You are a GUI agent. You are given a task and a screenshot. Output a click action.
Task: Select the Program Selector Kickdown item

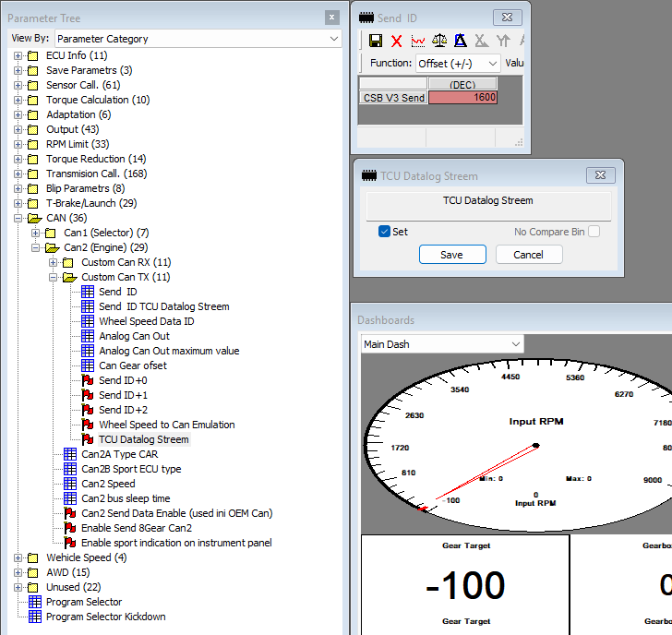point(105,617)
